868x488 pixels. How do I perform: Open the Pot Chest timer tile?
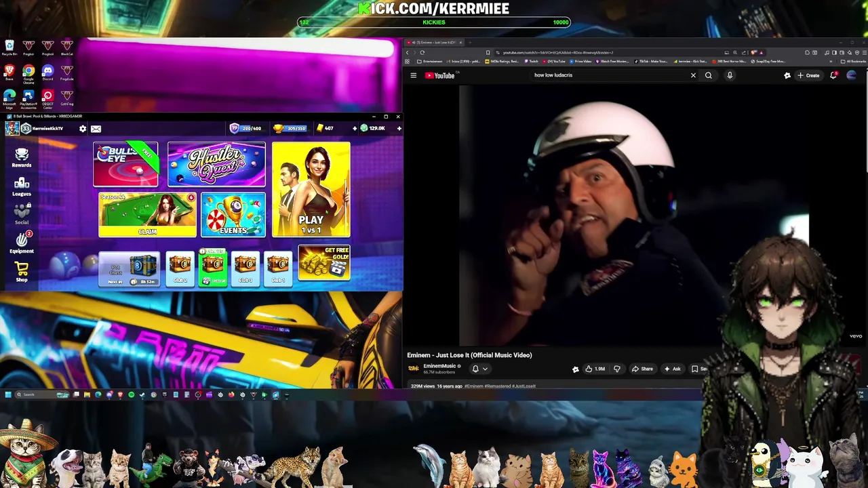[130, 269]
